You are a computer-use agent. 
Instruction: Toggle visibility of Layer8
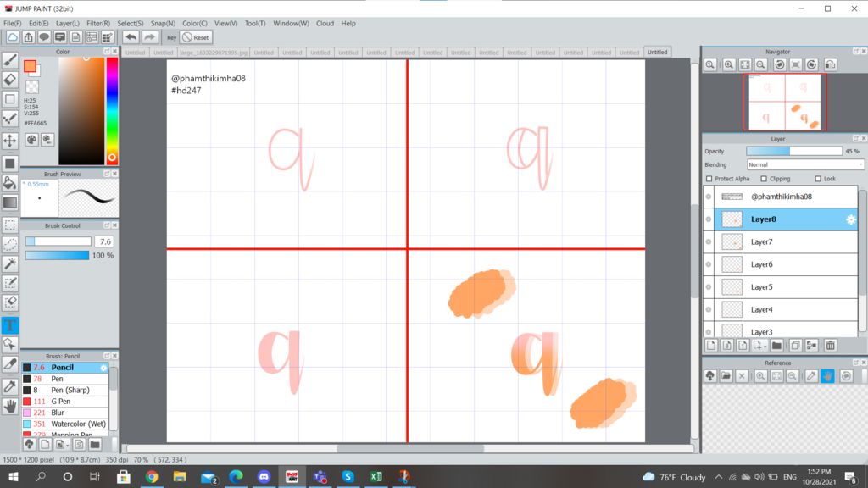point(709,219)
